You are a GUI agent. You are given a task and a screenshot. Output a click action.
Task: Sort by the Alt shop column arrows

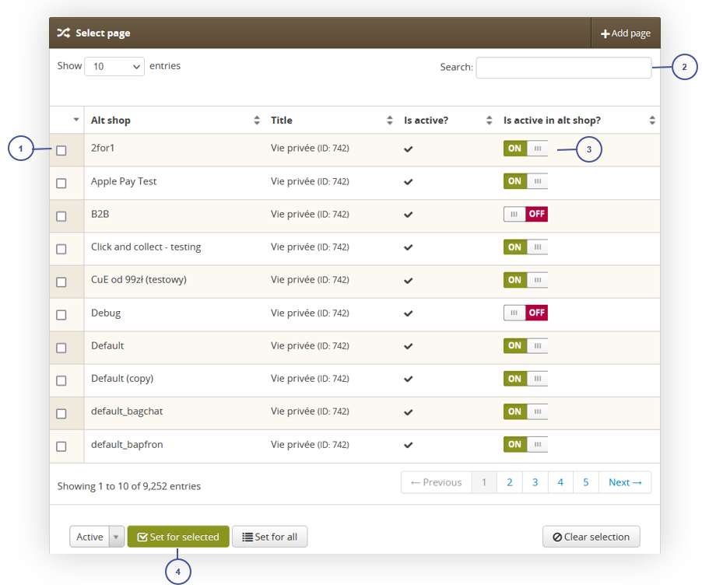click(x=257, y=120)
